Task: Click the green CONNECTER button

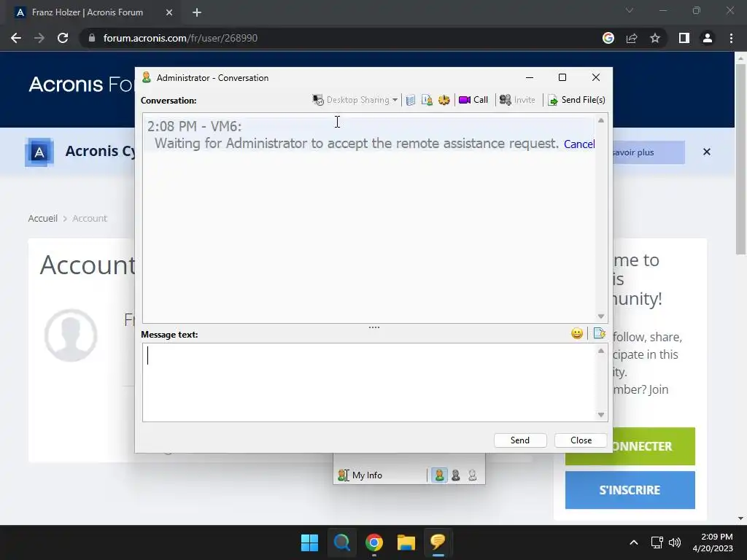Action: click(x=654, y=446)
